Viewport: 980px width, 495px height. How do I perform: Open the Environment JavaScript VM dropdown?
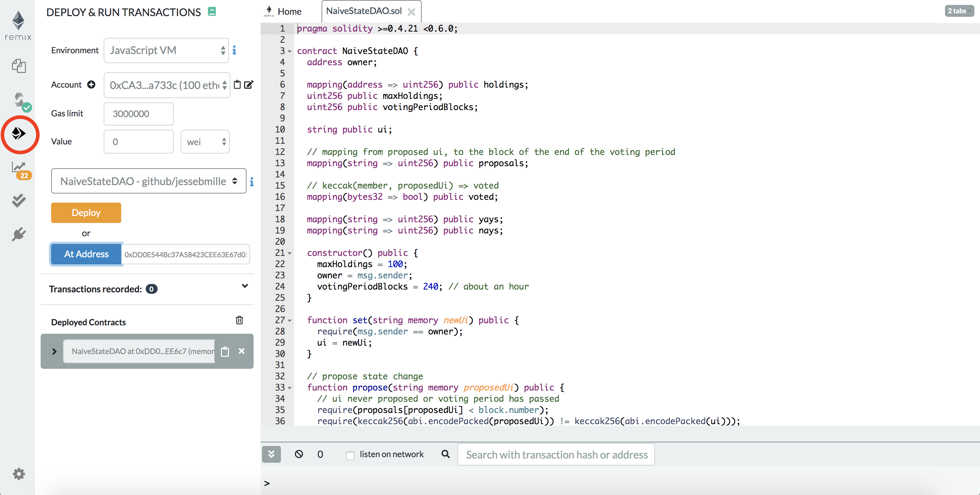coord(166,50)
